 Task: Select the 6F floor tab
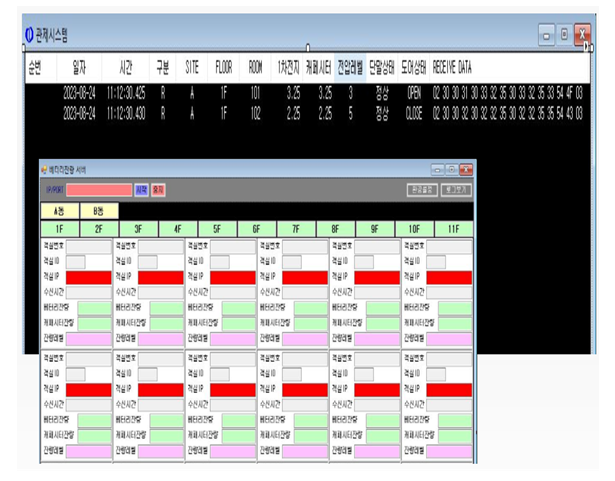[257, 229]
